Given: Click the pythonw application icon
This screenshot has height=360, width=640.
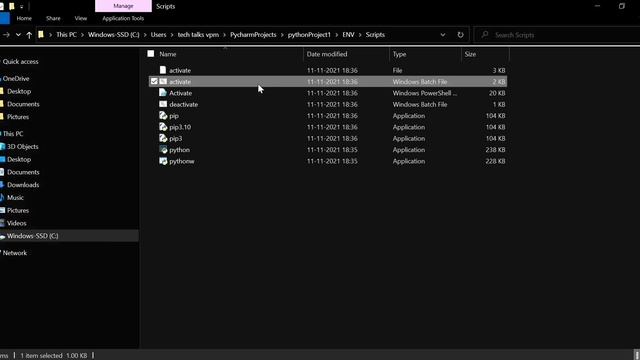Looking at the screenshot, I should [163, 161].
